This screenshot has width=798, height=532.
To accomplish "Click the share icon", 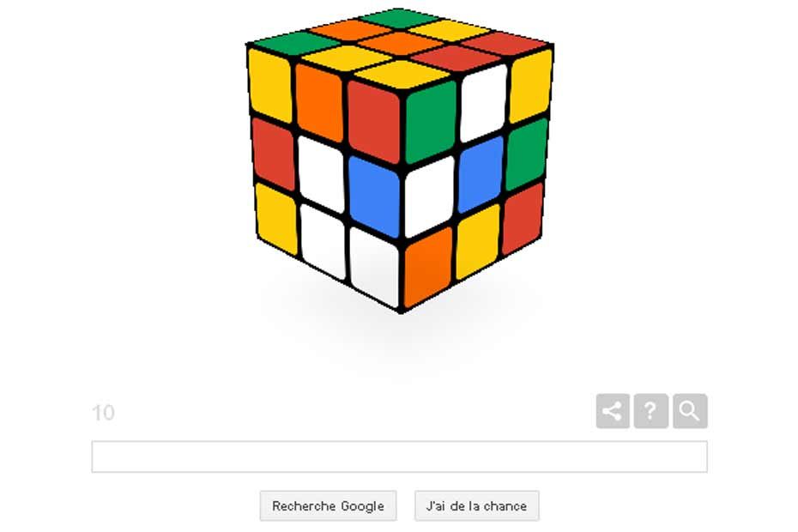I will (613, 411).
